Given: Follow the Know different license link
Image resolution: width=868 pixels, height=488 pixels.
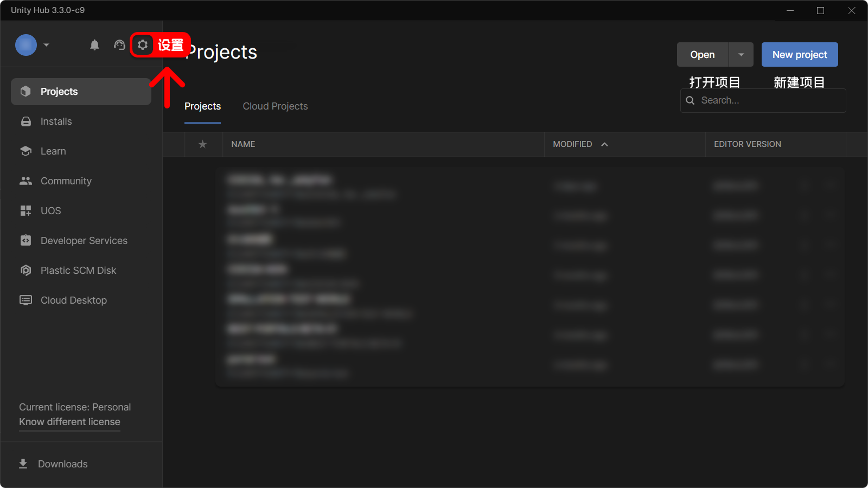Looking at the screenshot, I should (x=69, y=422).
